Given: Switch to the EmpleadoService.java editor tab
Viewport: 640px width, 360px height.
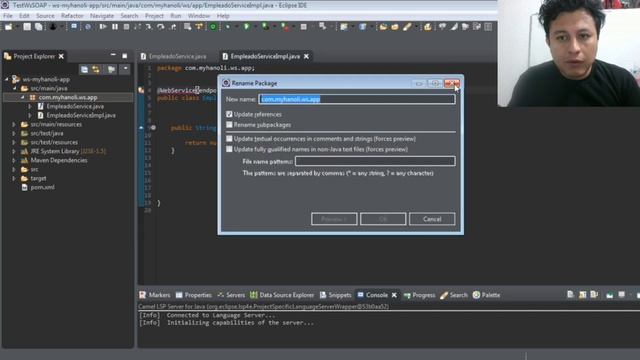Looking at the screenshot, I should pos(174,56).
